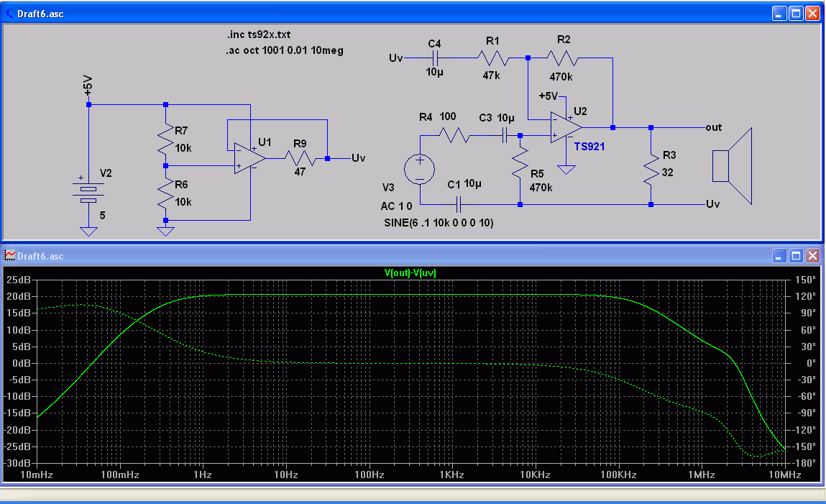This screenshot has height=504, width=826.
Task: Click the capacitor C4 symbol
Action: tap(435, 58)
